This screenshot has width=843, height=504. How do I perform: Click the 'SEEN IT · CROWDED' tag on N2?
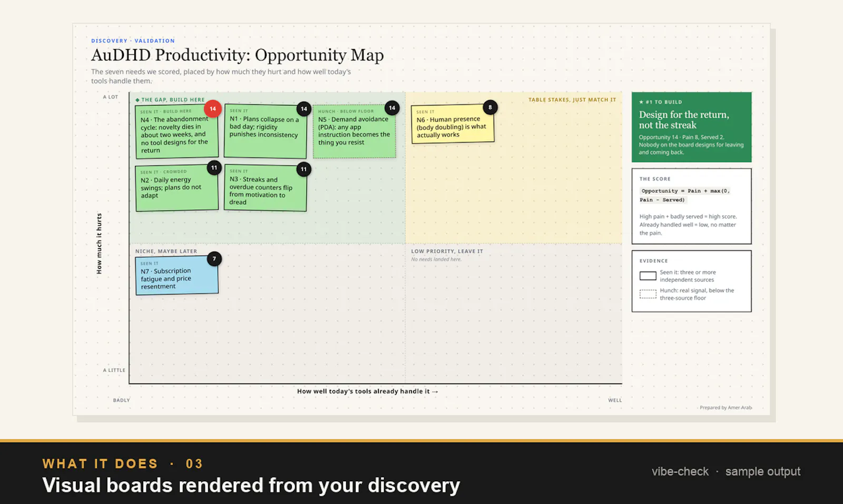(163, 172)
